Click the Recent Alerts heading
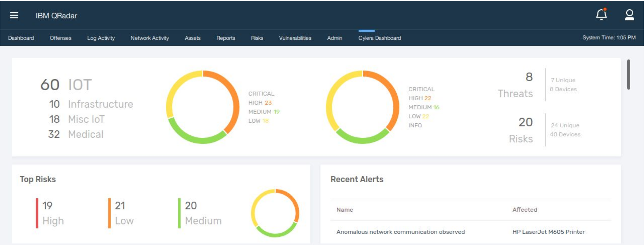This screenshot has width=644, height=249. click(x=357, y=179)
